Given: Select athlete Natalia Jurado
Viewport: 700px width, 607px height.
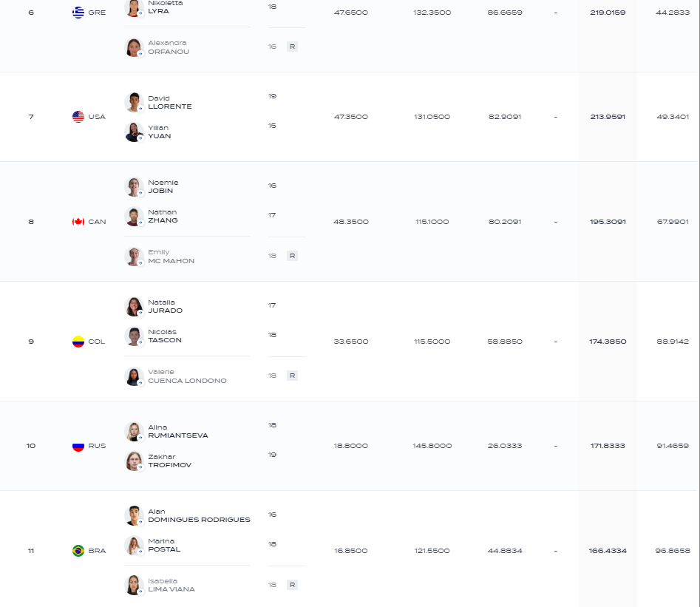Looking at the screenshot, I should pyautogui.click(x=165, y=306).
